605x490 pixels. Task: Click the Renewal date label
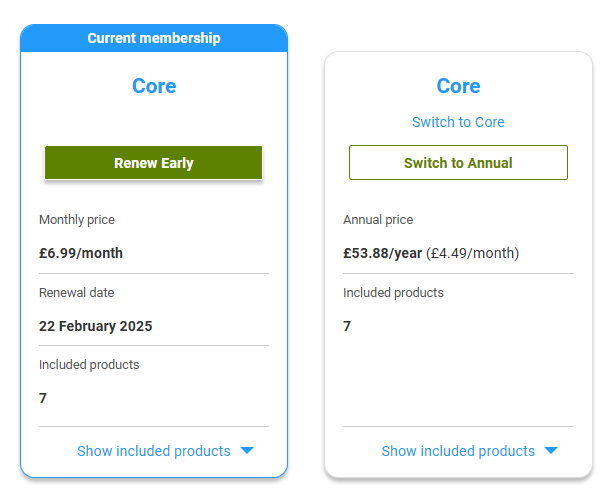coord(76,292)
